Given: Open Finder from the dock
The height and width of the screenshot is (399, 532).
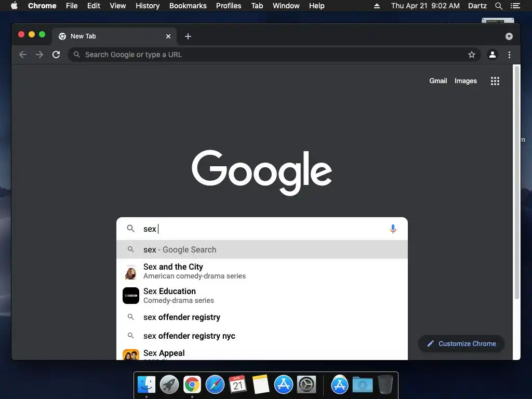Looking at the screenshot, I should pyautogui.click(x=147, y=385).
